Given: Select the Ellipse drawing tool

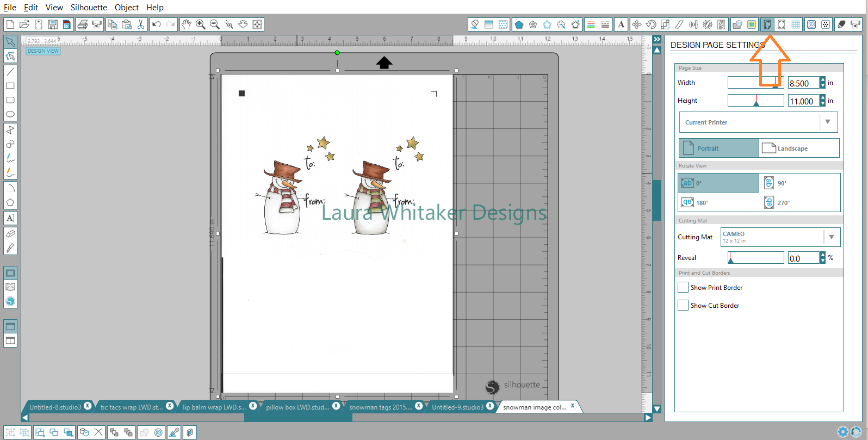Looking at the screenshot, I should [x=10, y=114].
